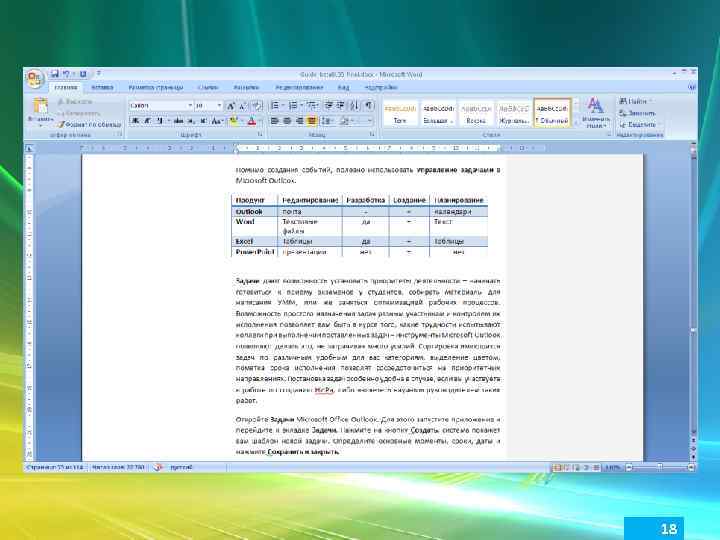Open the font size dropdown
Viewport: 720px width, 540px height.
click(x=219, y=106)
